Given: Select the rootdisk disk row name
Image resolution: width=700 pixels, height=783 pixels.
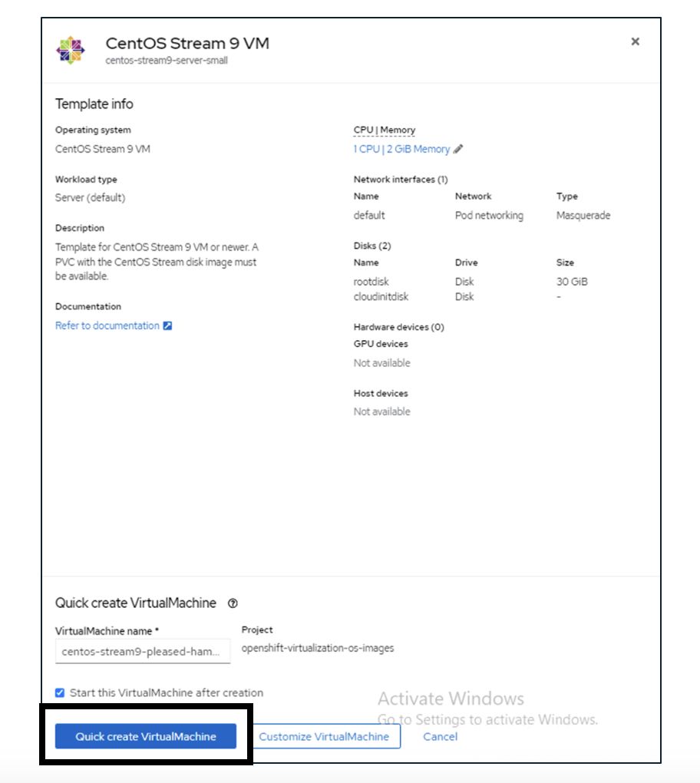Looking at the screenshot, I should (371, 282).
